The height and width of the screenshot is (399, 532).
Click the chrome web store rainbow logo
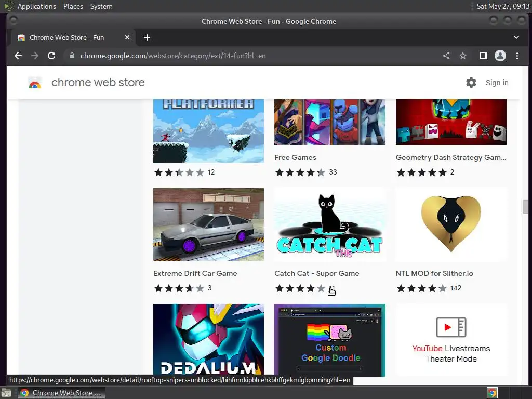[35, 83]
